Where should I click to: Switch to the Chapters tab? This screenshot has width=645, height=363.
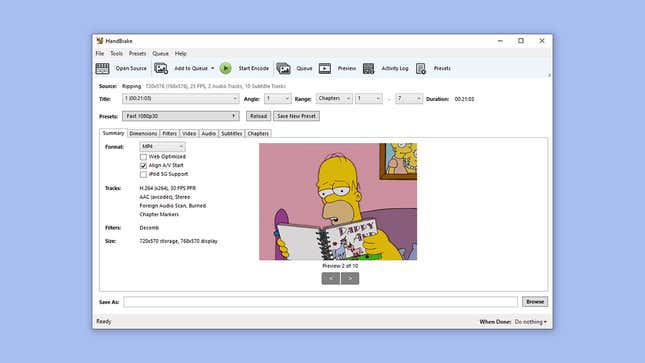tap(258, 133)
